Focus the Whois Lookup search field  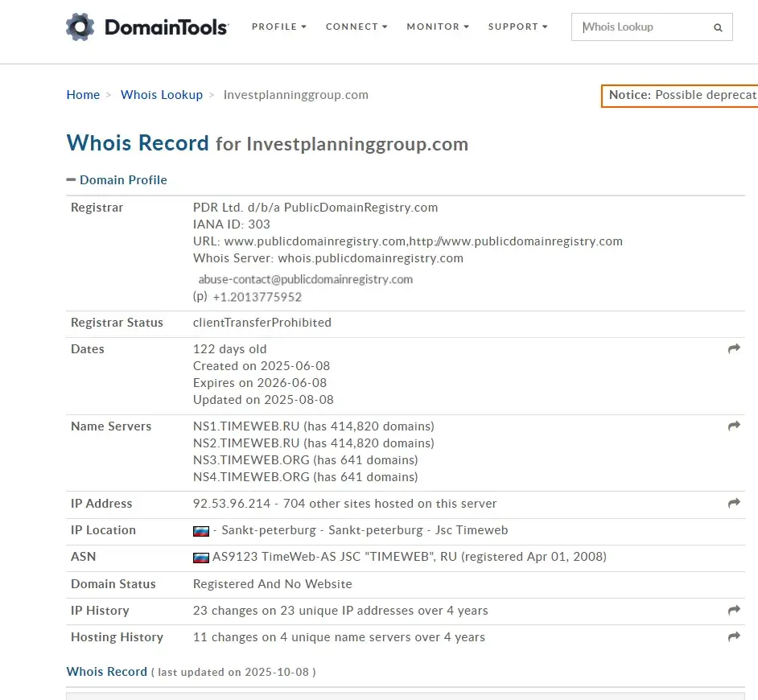[x=652, y=27]
